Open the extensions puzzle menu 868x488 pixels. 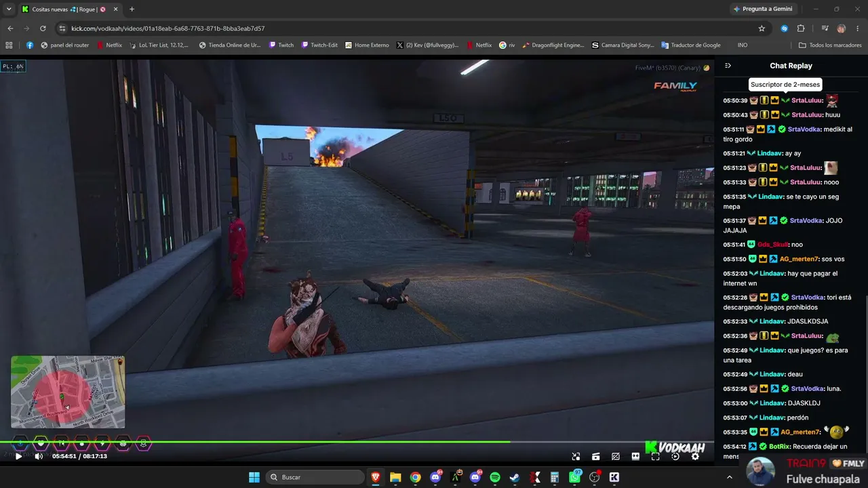tap(801, 28)
